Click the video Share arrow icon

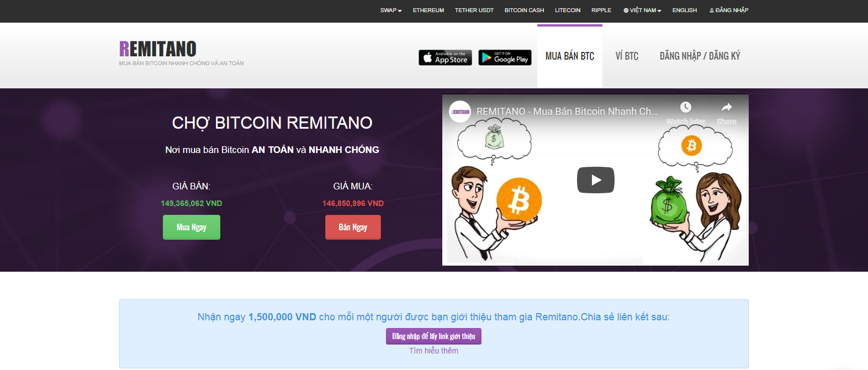(727, 107)
